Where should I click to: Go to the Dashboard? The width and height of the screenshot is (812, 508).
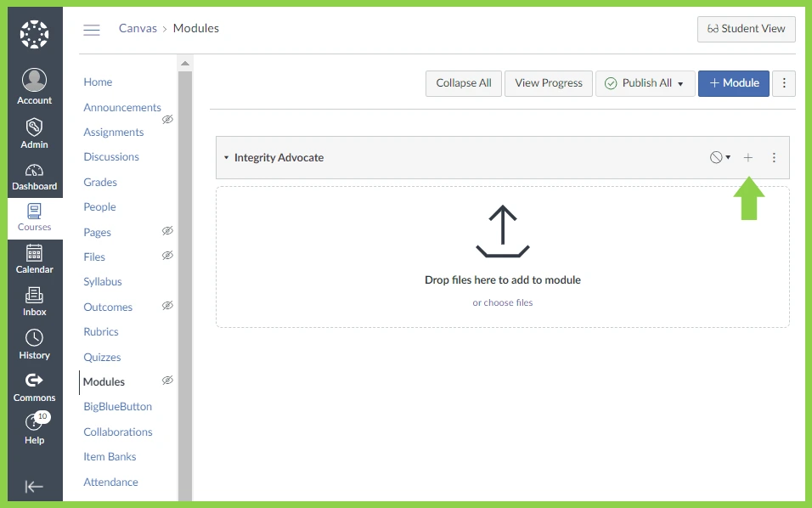point(34,177)
